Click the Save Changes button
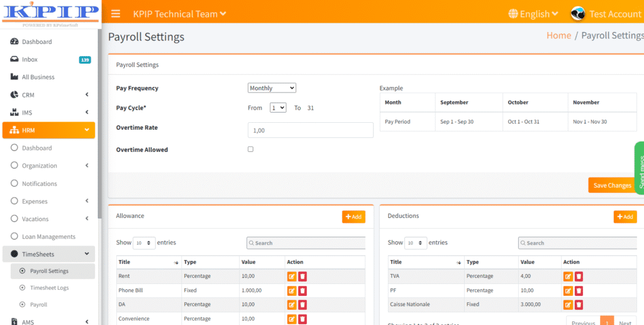The image size is (644, 325). tap(612, 185)
